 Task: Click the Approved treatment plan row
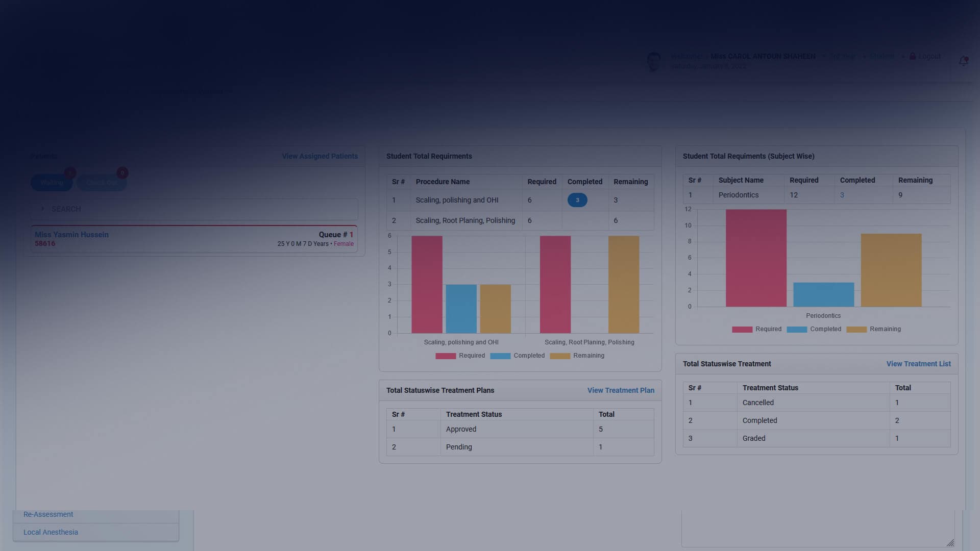click(x=520, y=429)
